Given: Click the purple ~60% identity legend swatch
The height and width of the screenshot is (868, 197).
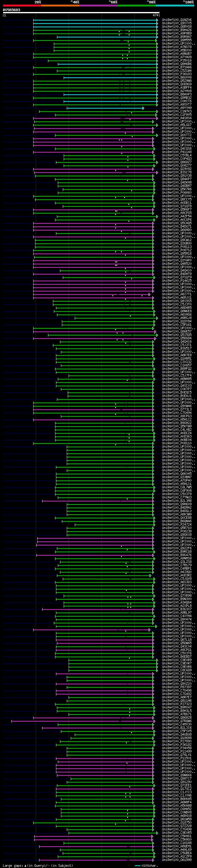Looking at the screenshot, I should tap(98, 6).
